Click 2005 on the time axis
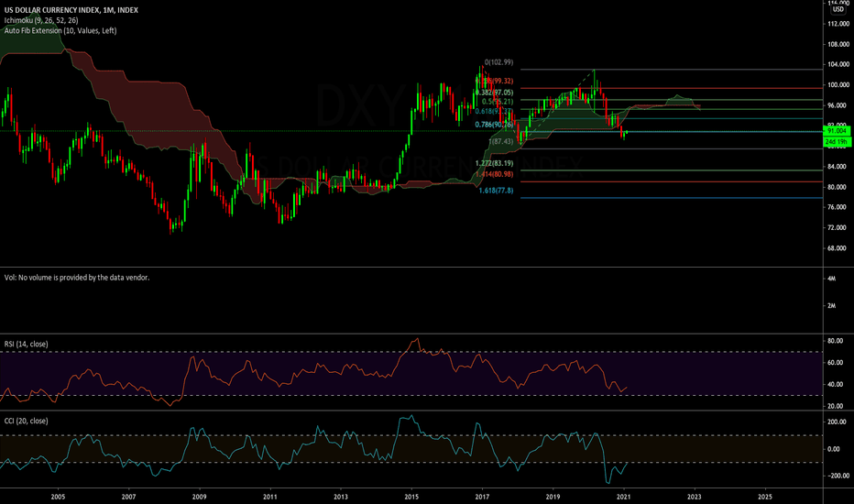This screenshot has height=504, width=854. (58, 497)
